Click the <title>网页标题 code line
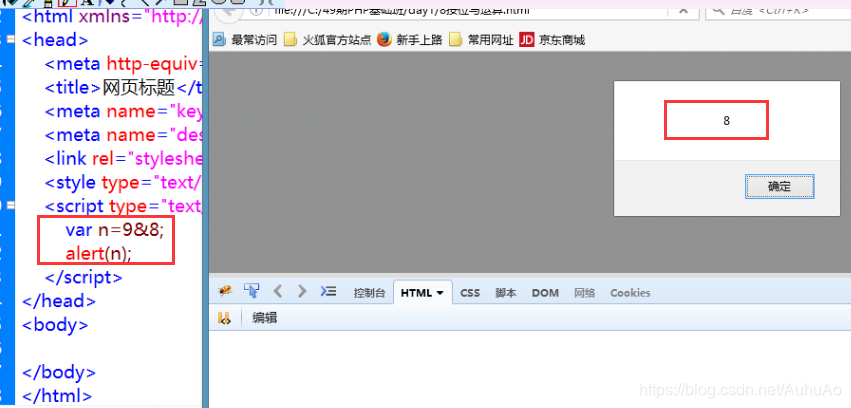 123,87
